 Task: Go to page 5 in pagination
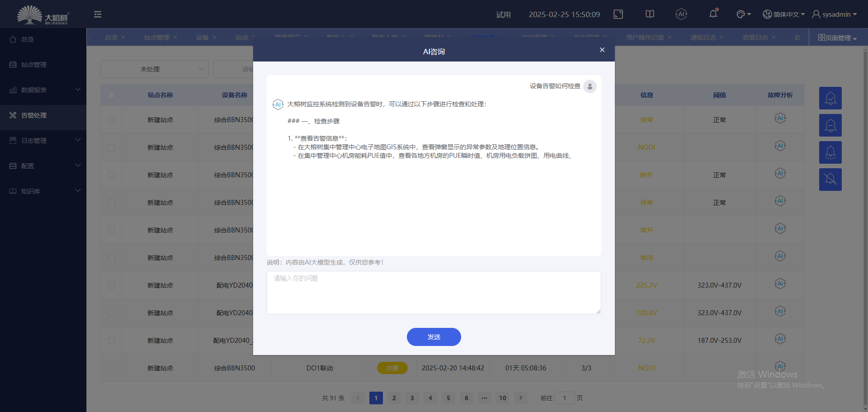coord(448,398)
